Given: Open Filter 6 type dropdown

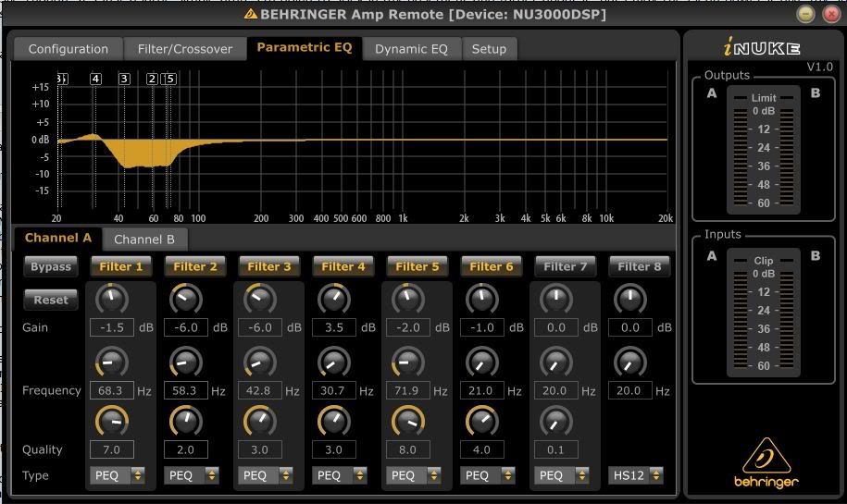Looking at the screenshot, I should (x=487, y=475).
